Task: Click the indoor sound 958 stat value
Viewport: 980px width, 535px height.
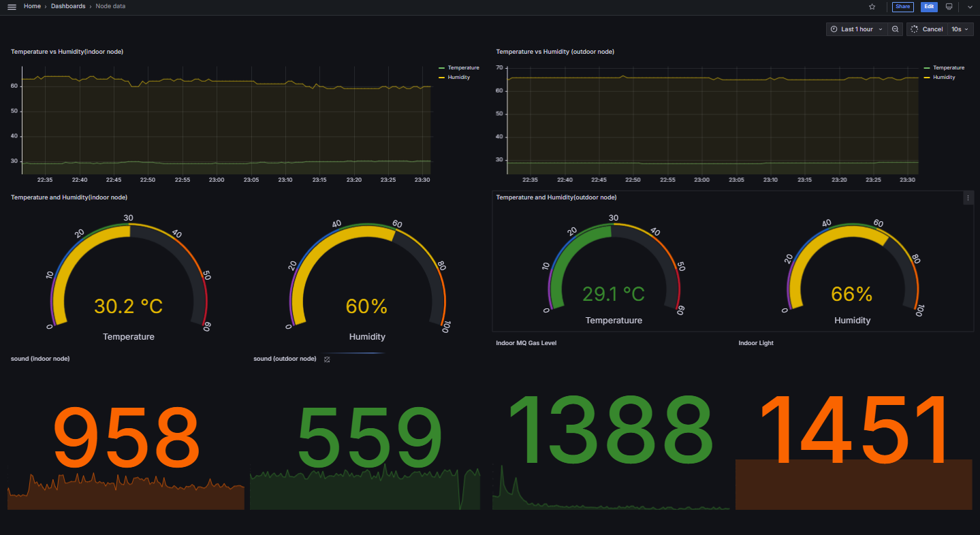Action: pyautogui.click(x=126, y=437)
